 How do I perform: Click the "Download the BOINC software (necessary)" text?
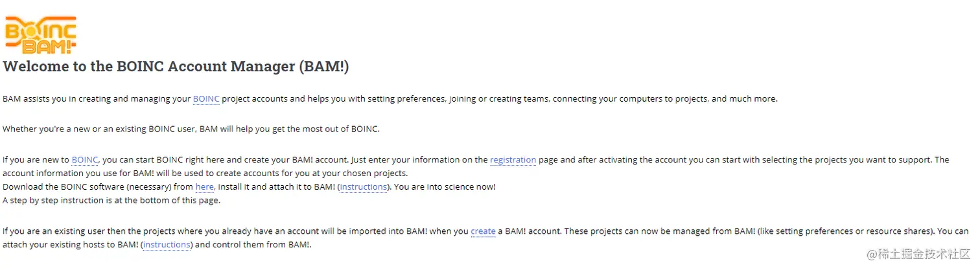[97, 187]
